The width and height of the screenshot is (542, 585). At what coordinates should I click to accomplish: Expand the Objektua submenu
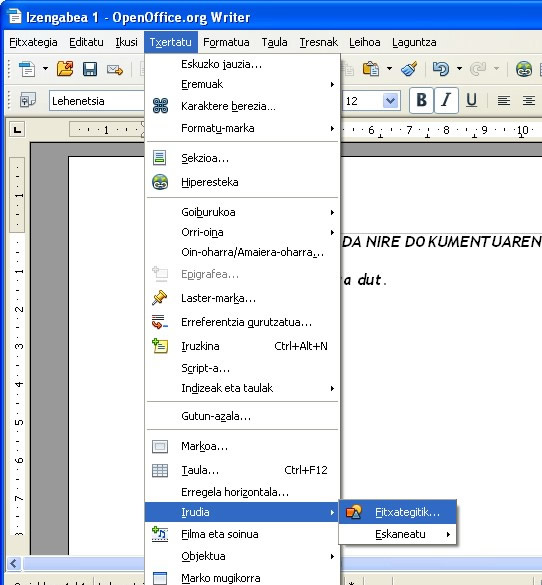[242, 556]
